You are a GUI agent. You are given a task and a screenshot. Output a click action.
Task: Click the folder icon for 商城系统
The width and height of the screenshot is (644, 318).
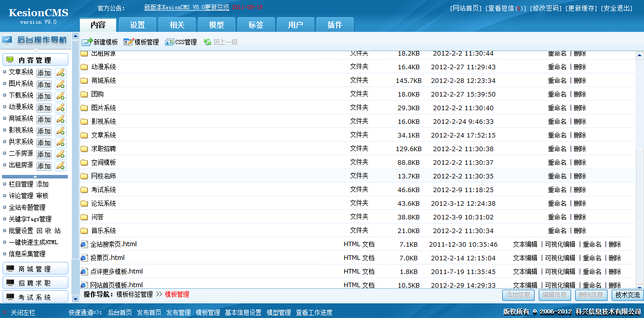click(84, 80)
